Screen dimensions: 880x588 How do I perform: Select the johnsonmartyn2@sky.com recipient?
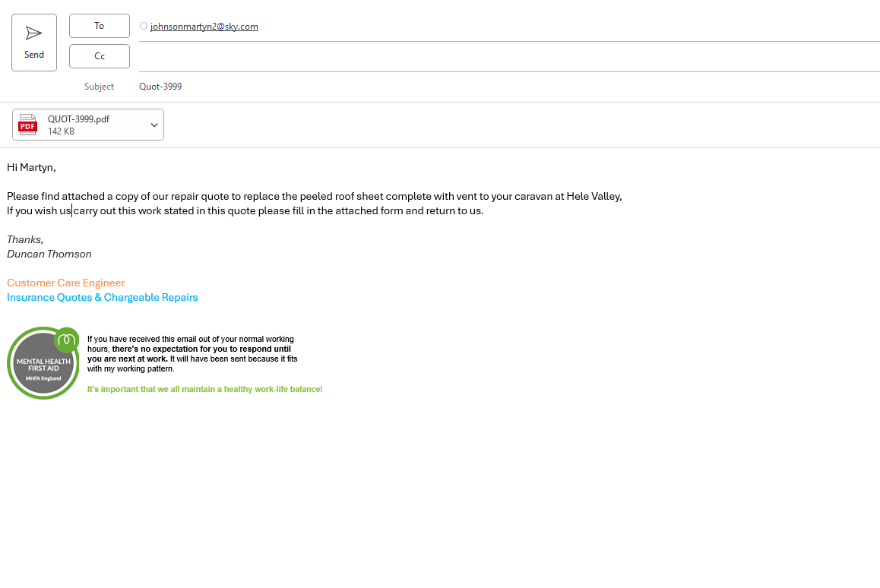point(204,27)
